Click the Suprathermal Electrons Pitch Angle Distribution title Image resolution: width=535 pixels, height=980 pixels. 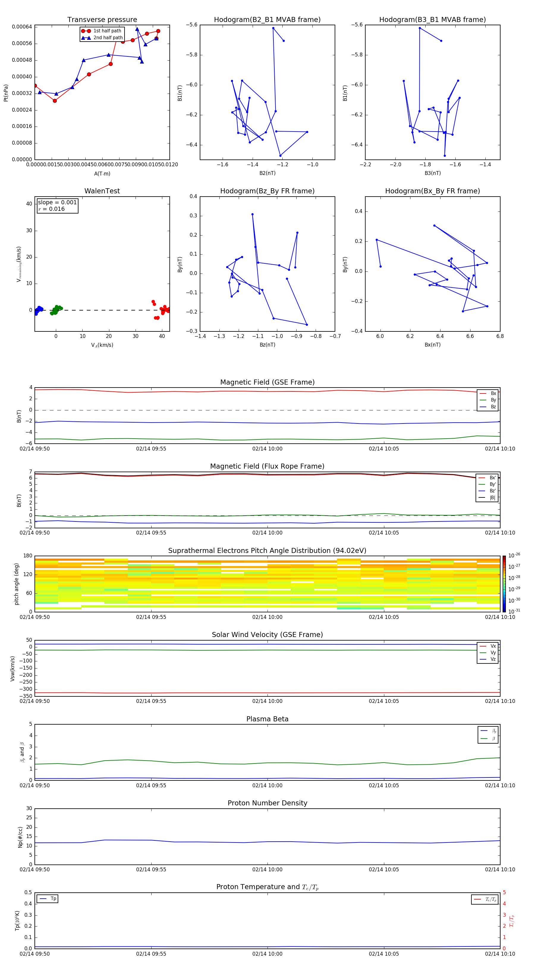tap(267, 551)
